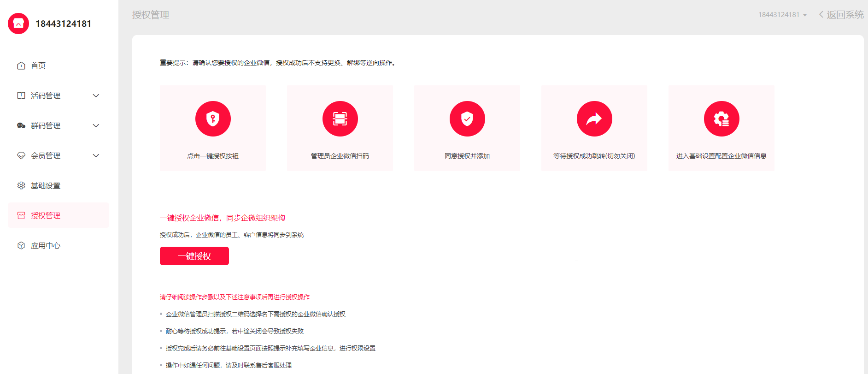The width and height of the screenshot is (868, 374).
Task: Expand the 活码管理 submenu chevron
Action: point(96,95)
